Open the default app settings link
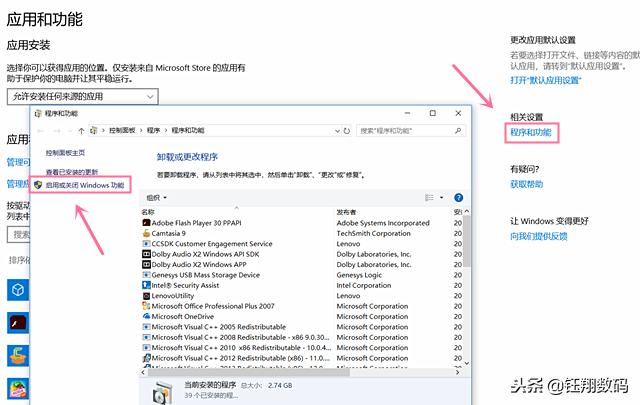 (546, 80)
